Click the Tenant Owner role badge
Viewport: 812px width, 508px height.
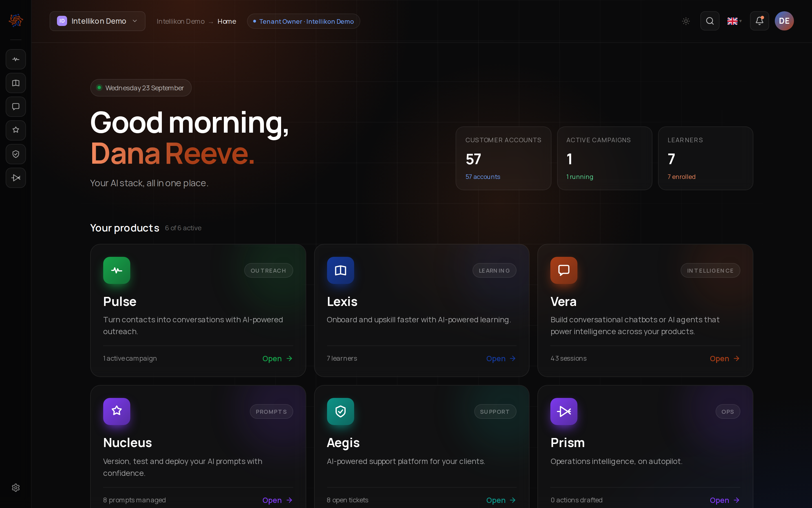click(x=303, y=21)
